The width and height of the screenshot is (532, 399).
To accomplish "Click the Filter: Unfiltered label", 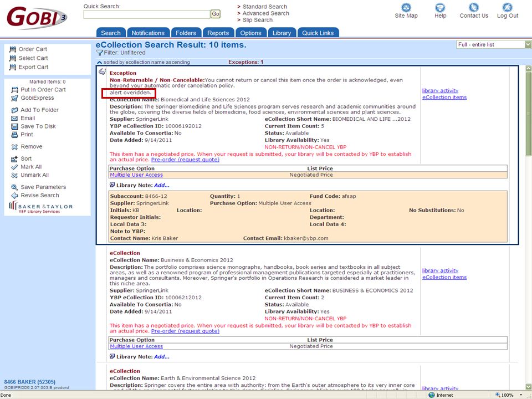I will (125, 53).
